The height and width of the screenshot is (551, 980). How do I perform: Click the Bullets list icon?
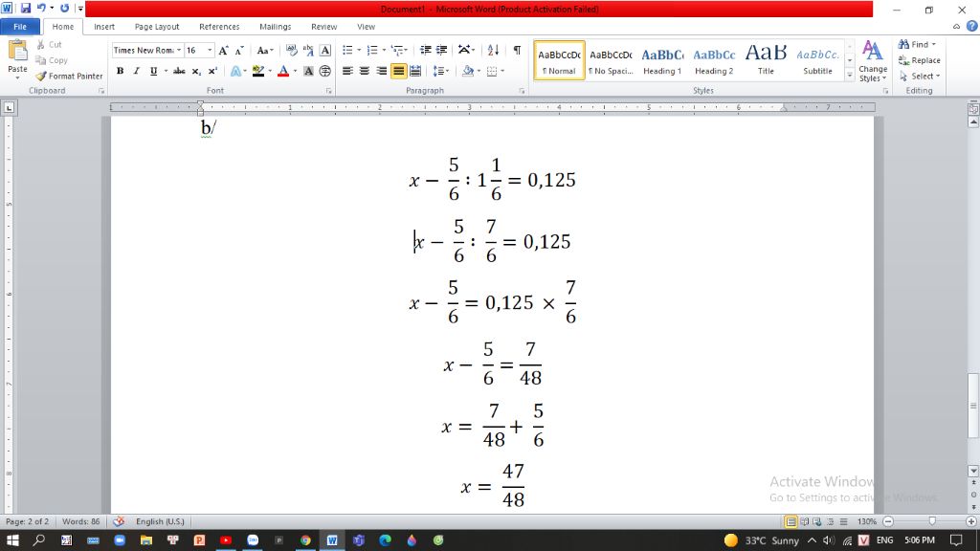pyautogui.click(x=348, y=50)
